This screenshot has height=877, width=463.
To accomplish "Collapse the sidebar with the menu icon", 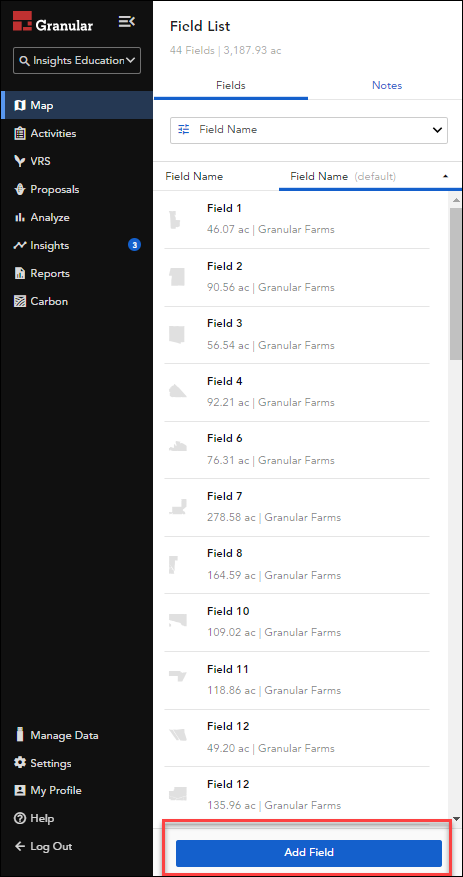I will click(126, 22).
